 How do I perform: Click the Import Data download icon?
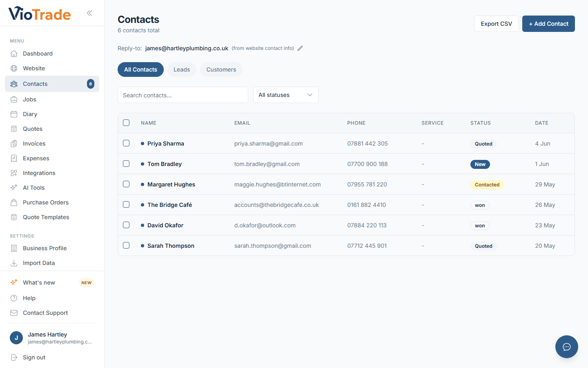tap(14, 263)
